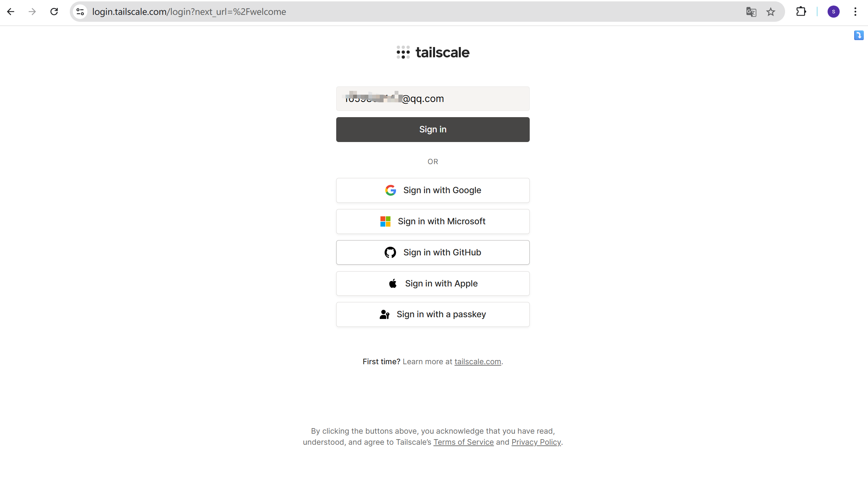The height and width of the screenshot is (490, 868).
Task: Open site settings from the address bar
Action: [x=80, y=11]
